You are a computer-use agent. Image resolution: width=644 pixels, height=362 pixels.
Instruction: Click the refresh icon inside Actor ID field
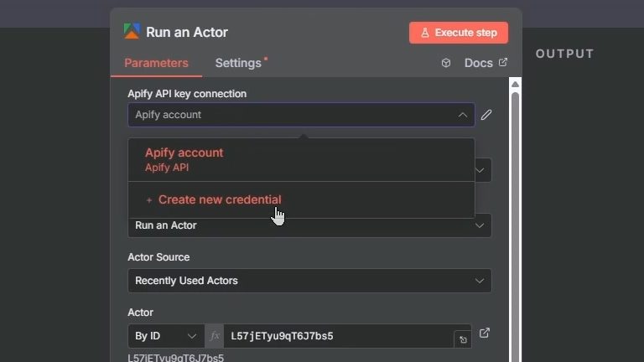tap(462, 339)
